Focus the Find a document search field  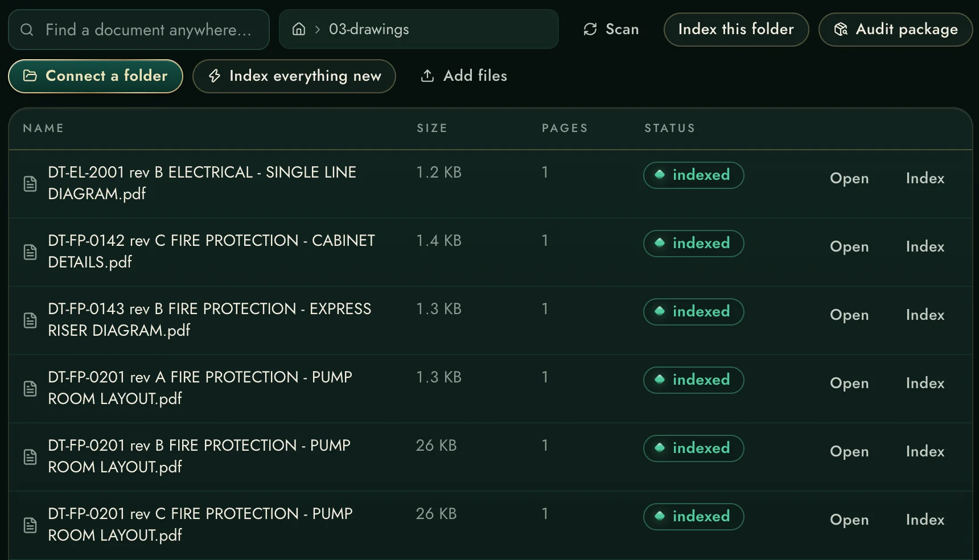coord(139,30)
